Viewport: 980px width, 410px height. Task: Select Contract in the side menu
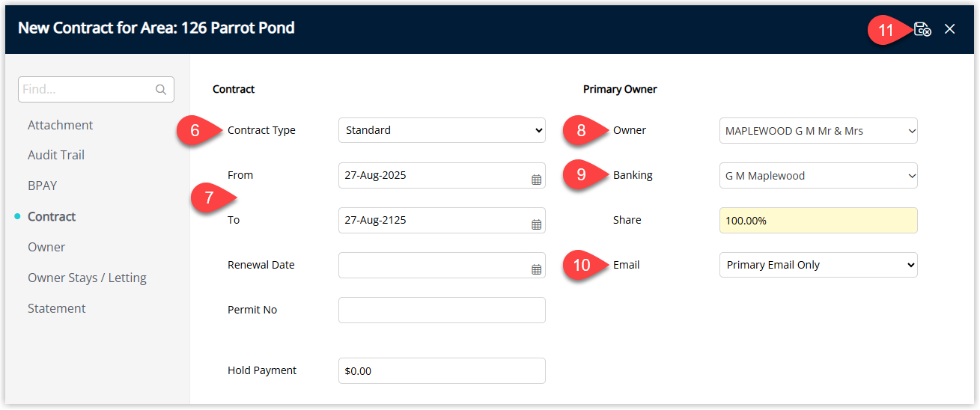click(52, 216)
